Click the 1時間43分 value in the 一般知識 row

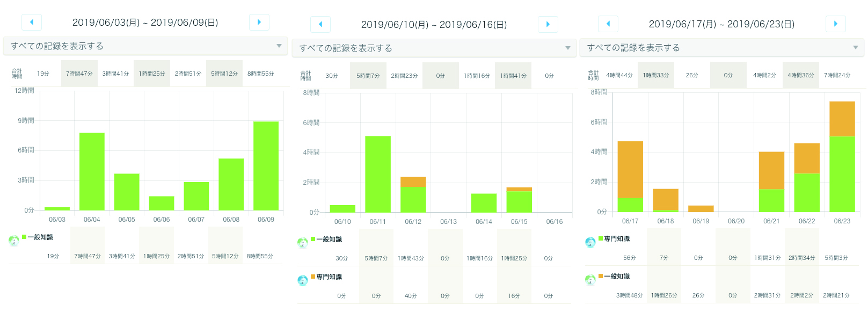(411, 258)
